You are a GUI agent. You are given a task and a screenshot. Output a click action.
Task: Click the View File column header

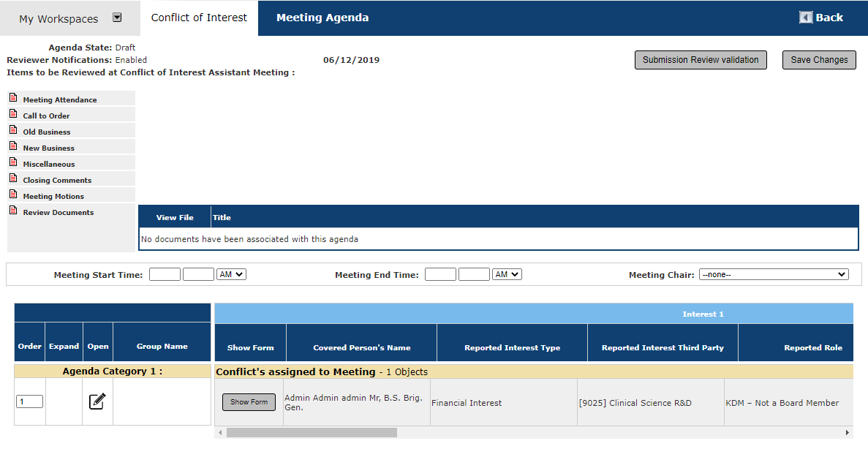tap(175, 218)
